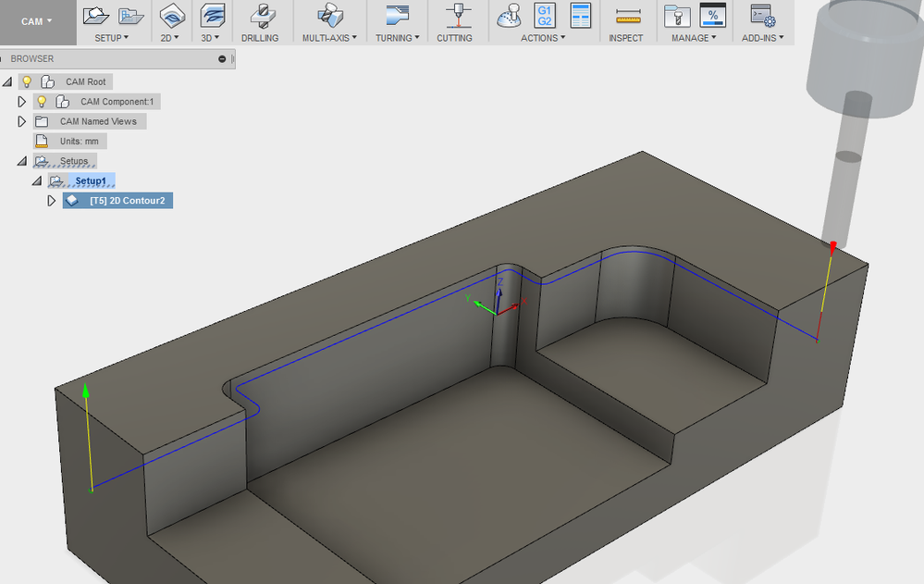The width and height of the screenshot is (924, 584).
Task: Click the INSPECT label button
Action: coord(626,38)
